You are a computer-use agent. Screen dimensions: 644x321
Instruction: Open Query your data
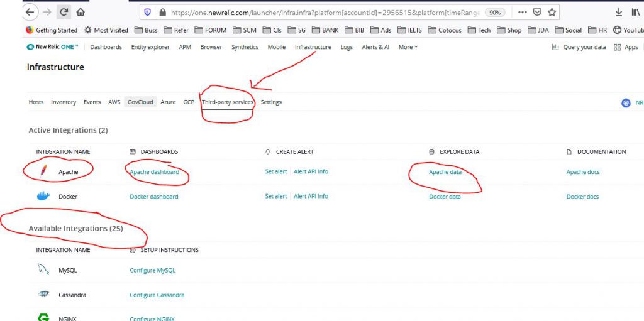click(580, 47)
